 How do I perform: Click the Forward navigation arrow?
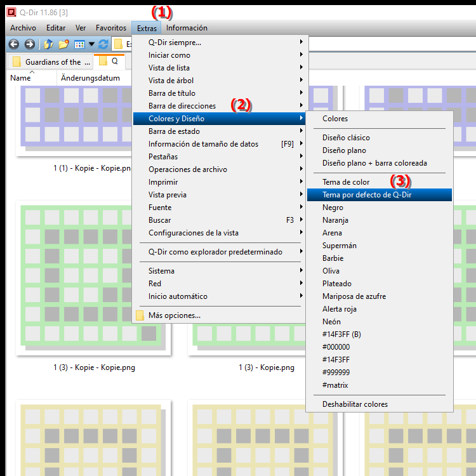29,44
